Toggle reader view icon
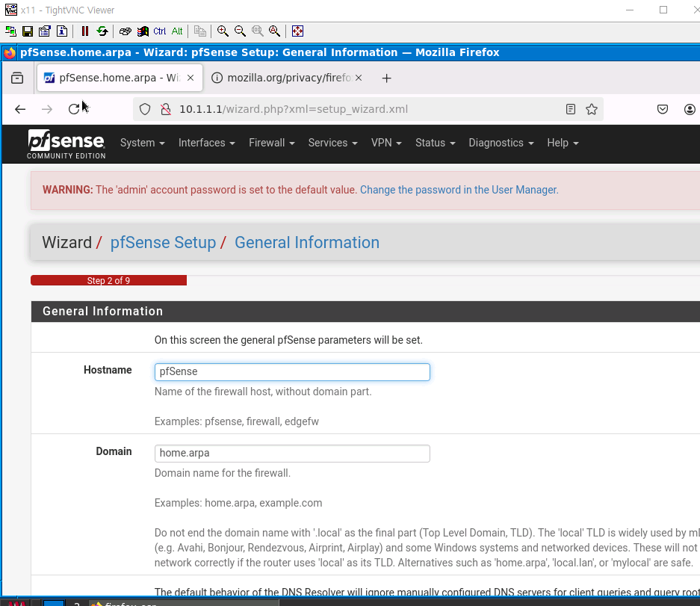This screenshot has width=700, height=606. 571,109
